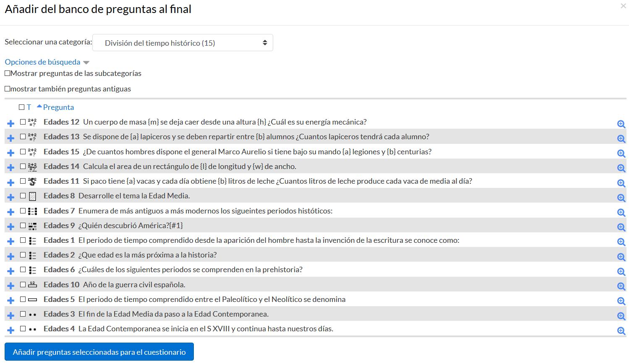Sort by Pregunta column header
This screenshot has width=629, height=364.
(58, 107)
